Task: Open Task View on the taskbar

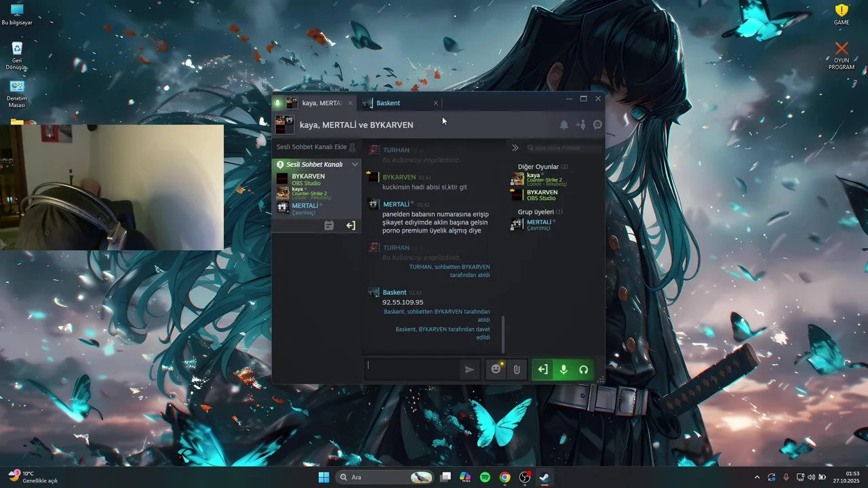Action: [446, 477]
